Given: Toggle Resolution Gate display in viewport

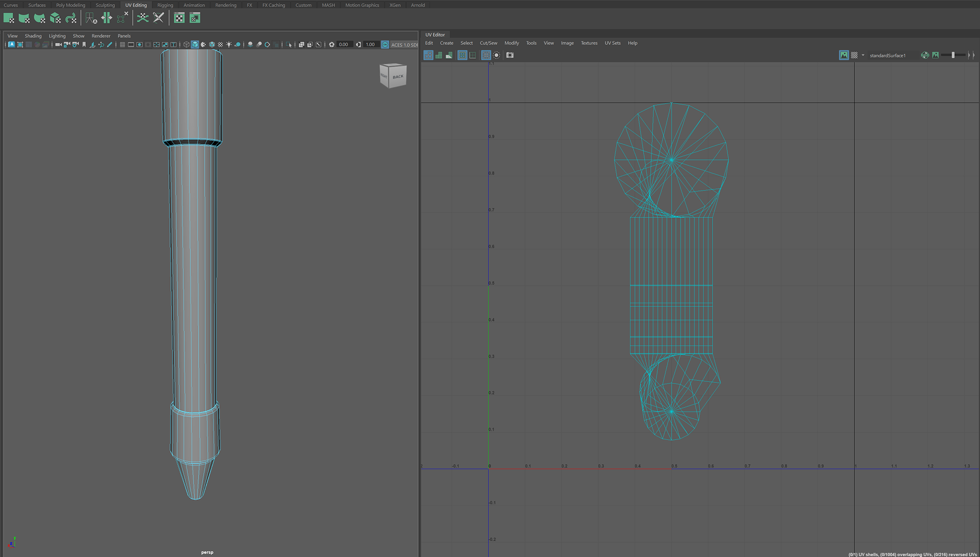Looking at the screenshot, I should coord(139,44).
